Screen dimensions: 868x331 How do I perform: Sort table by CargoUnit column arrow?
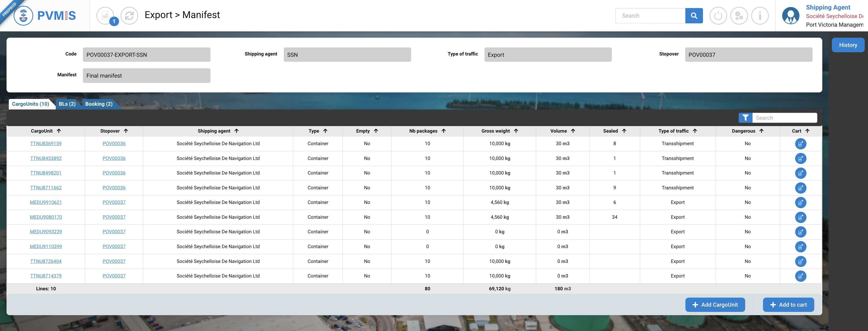(59, 131)
